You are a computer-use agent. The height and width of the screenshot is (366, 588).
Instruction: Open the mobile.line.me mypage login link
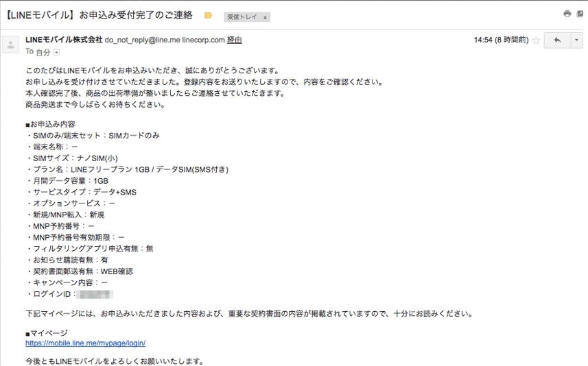point(85,343)
